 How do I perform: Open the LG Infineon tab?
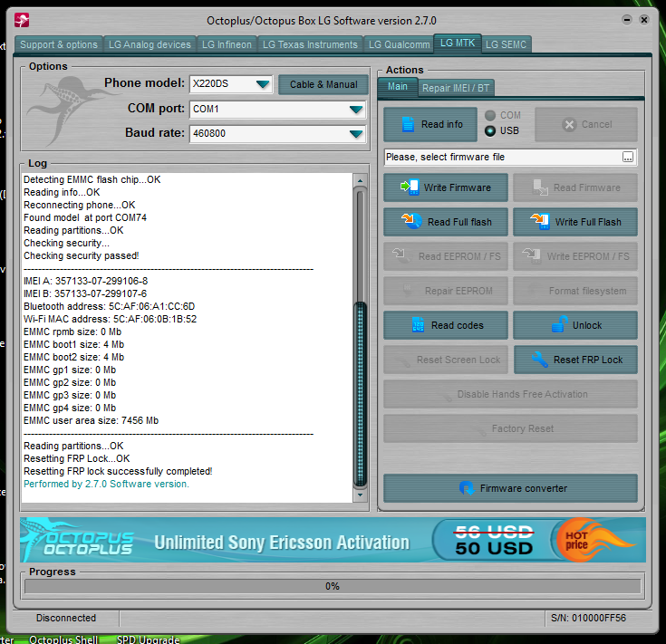click(227, 44)
